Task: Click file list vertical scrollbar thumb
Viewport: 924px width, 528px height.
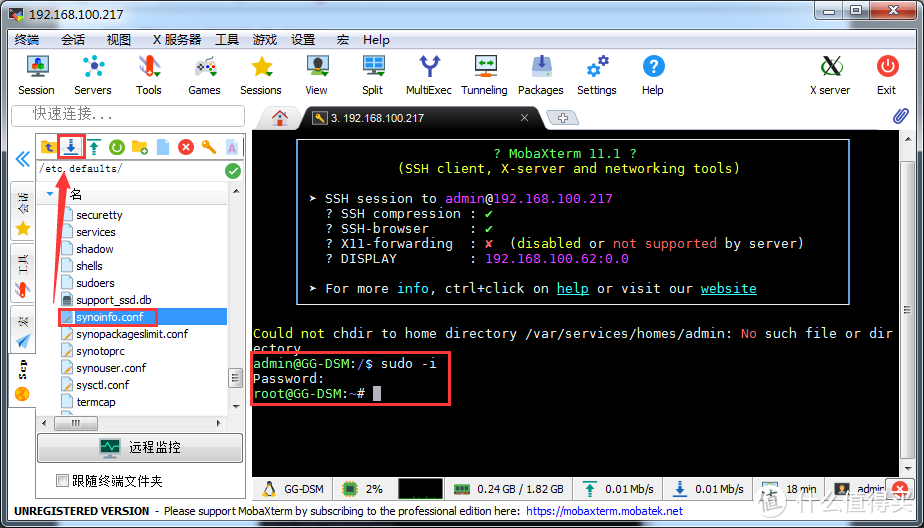Action: [x=236, y=378]
